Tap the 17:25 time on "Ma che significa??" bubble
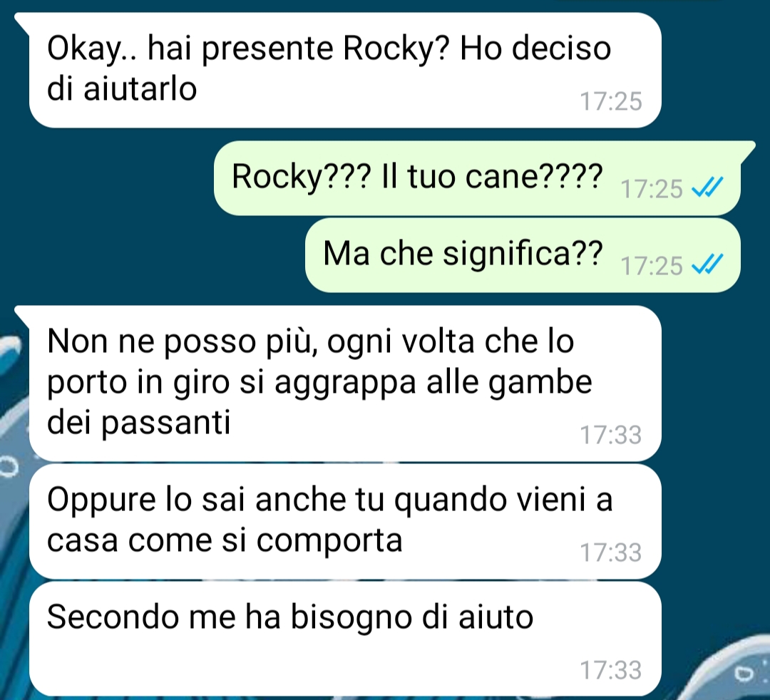The width and height of the screenshot is (770, 700). click(x=652, y=266)
